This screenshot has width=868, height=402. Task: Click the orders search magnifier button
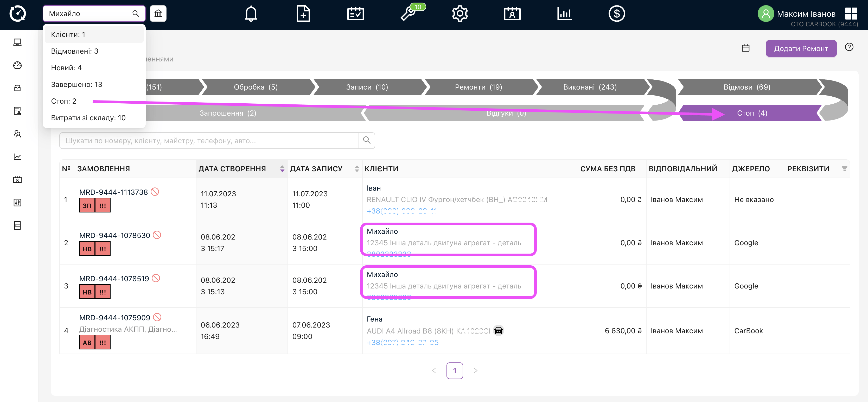tap(367, 140)
